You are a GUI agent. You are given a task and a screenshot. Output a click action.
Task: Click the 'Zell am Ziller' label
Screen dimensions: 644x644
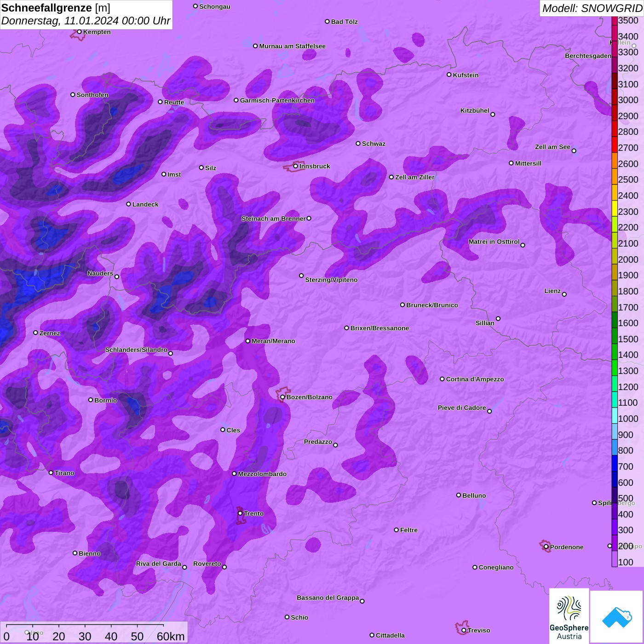[x=414, y=177]
